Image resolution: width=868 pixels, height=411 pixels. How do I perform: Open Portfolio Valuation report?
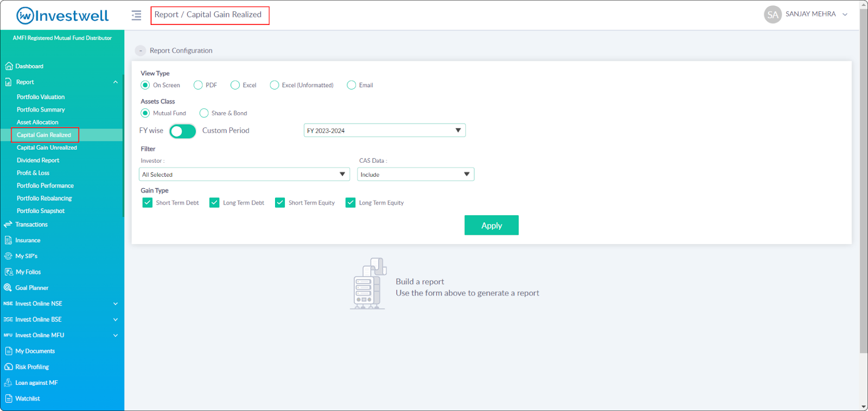tap(41, 97)
